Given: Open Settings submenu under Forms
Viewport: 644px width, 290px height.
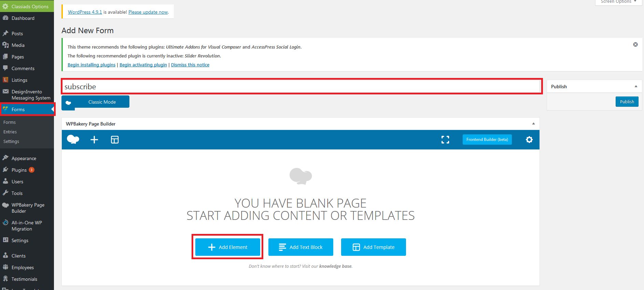Looking at the screenshot, I should [11, 141].
